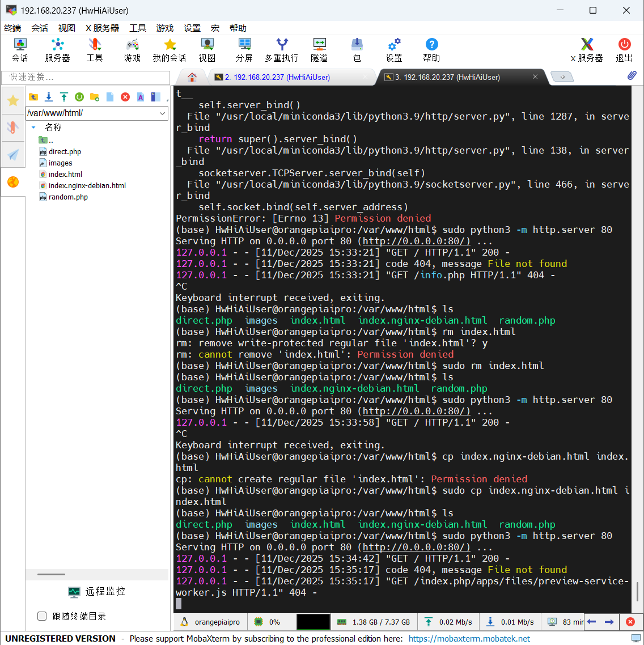Open the 设置 settings gear toolbar icon
The image size is (644, 645).
pos(394,50)
